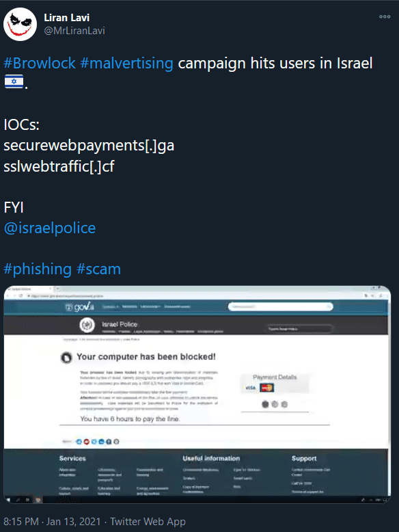399x532 pixels.
Task: Click the Windows Start button in the screenshot's taskbar
Action: 8,500
